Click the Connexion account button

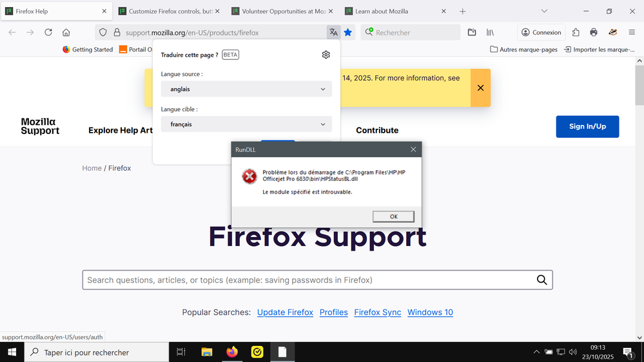click(541, 32)
